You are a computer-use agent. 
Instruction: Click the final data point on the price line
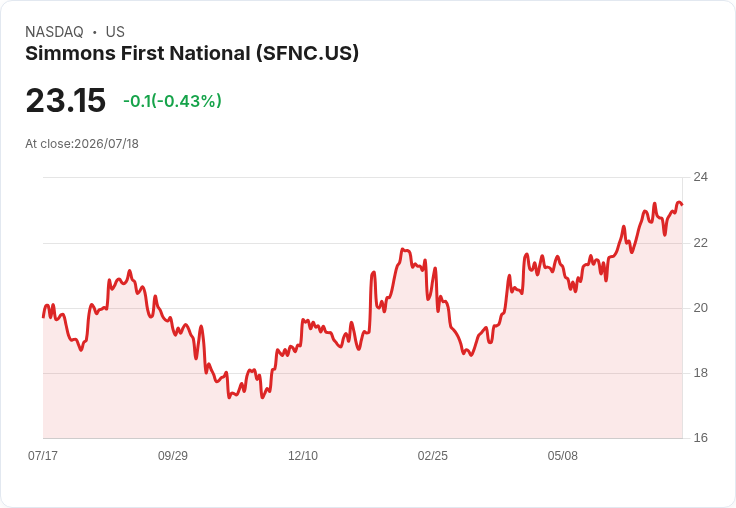[682, 205]
